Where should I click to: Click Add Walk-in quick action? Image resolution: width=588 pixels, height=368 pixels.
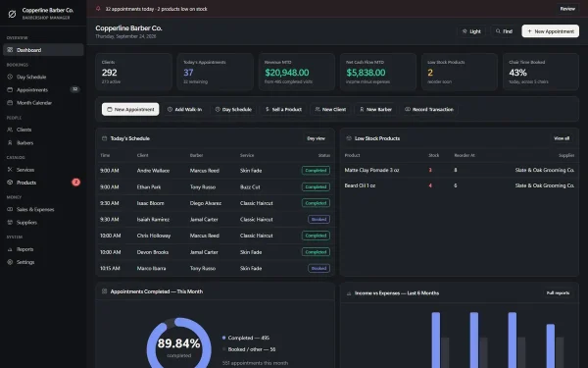[184, 109]
